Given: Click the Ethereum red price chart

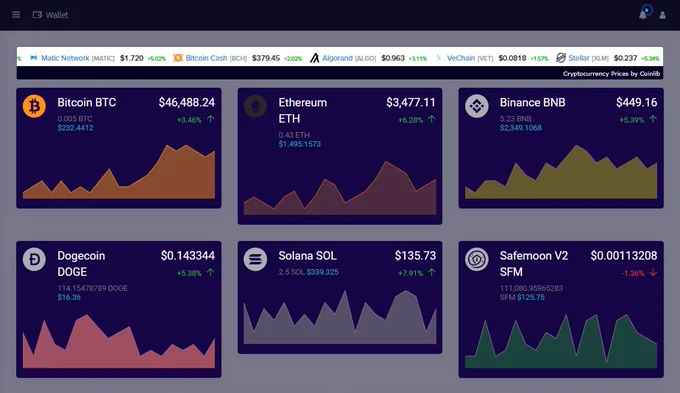Looking at the screenshot, I should pos(340,188).
